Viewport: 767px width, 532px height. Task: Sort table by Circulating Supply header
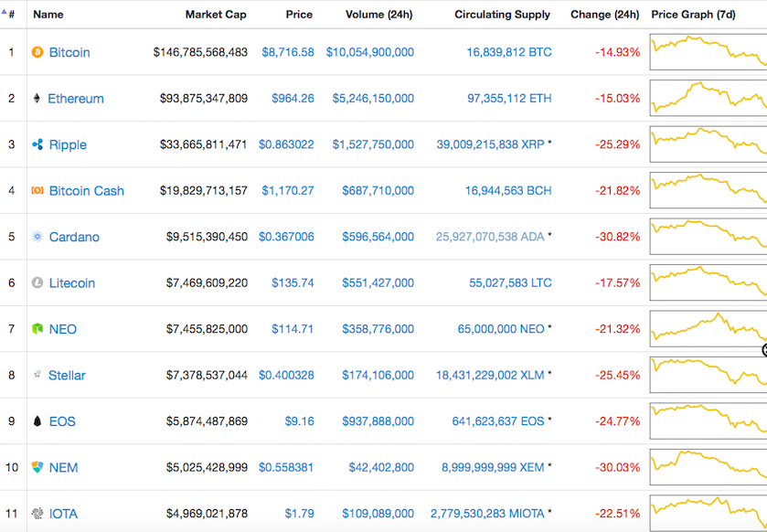click(x=503, y=15)
